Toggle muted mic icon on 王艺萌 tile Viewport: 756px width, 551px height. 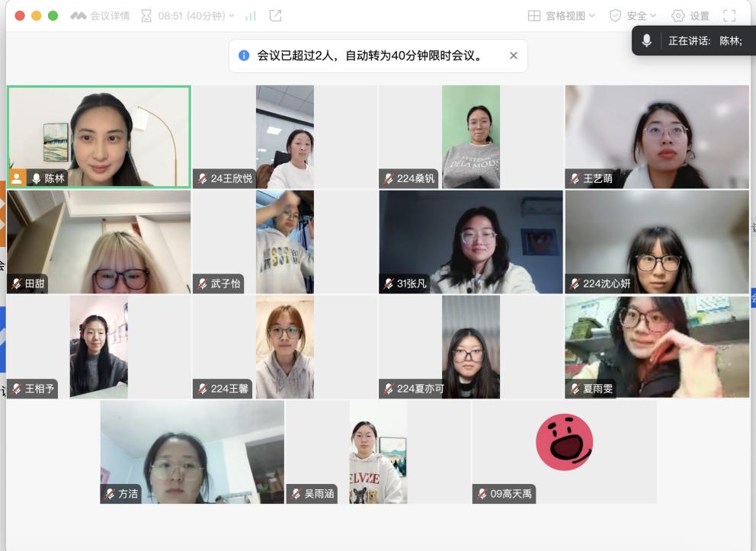575,179
